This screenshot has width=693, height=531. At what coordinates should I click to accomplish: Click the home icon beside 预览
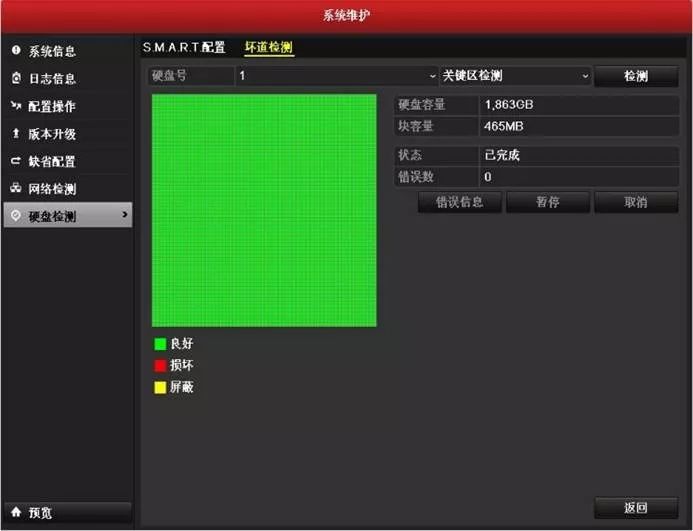click(16, 512)
